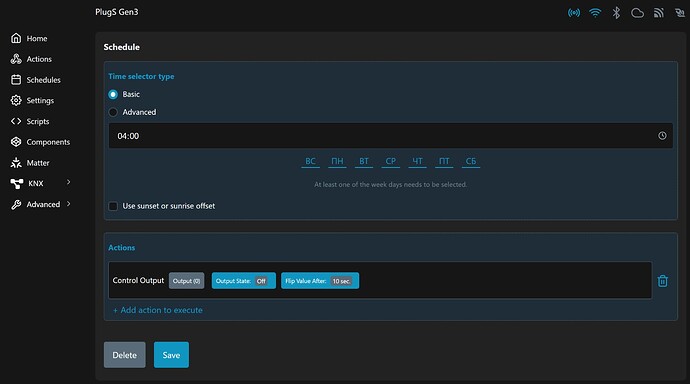The height and width of the screenshot is (384, 690).
Task: Toggle the СР weekday
Action: click(x=390, y=161)
